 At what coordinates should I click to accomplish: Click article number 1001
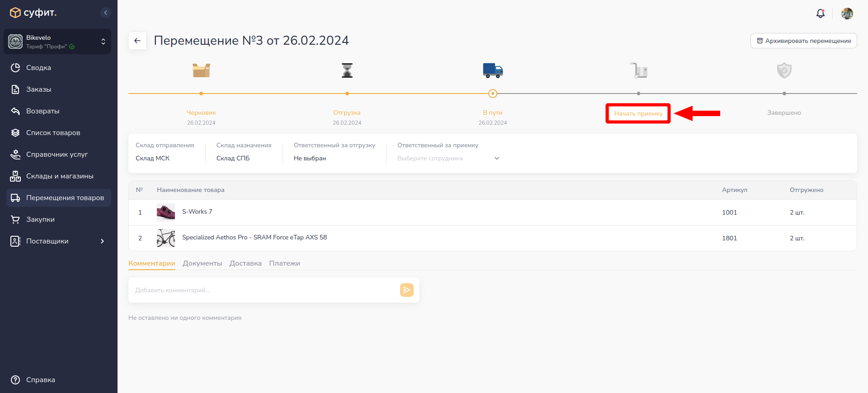pyautogui.click(x=729, y=213)
